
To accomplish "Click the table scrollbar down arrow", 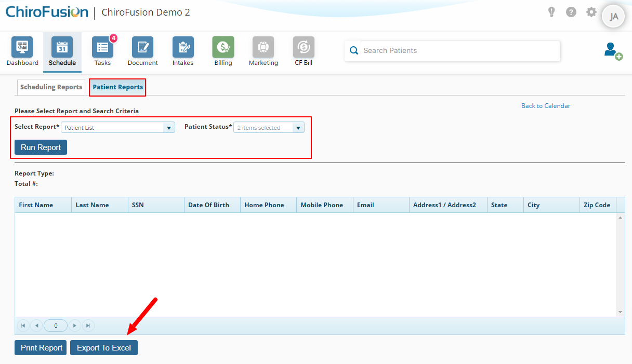I will [621, 312].
